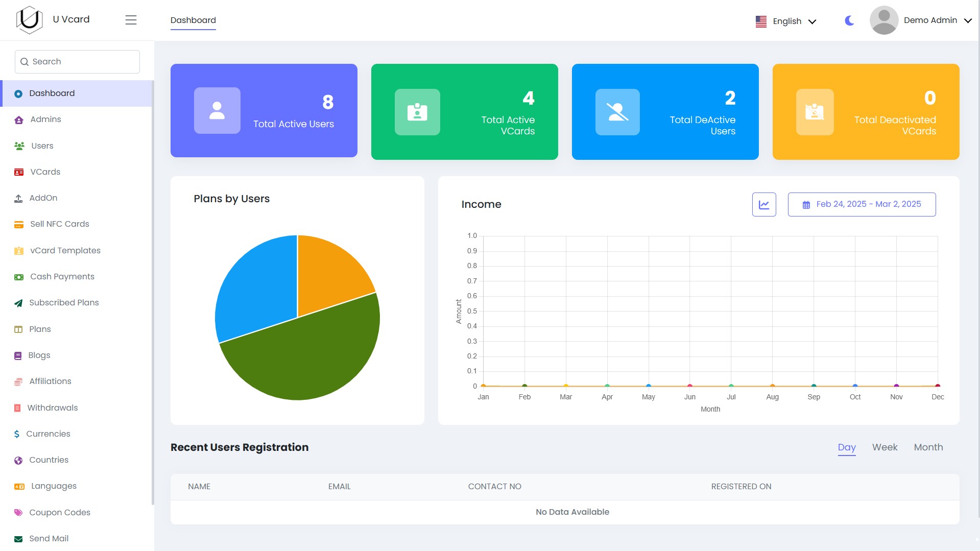Image resolution: width=980 pixels, height=551 pixels.
Task: Toggle dark mode with moon icon
Action: pyautogui.click(x=849, y=20)
